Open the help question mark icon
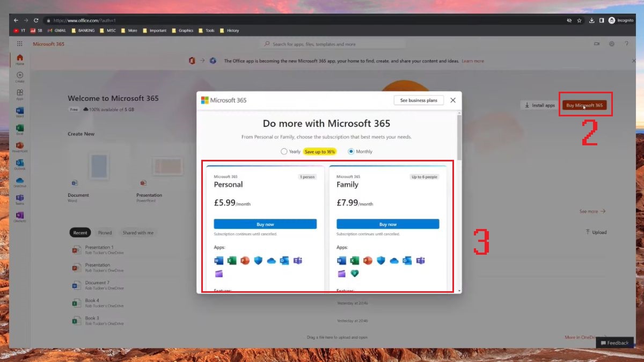This screenshot has width=644, height=362. click(626, 44)
